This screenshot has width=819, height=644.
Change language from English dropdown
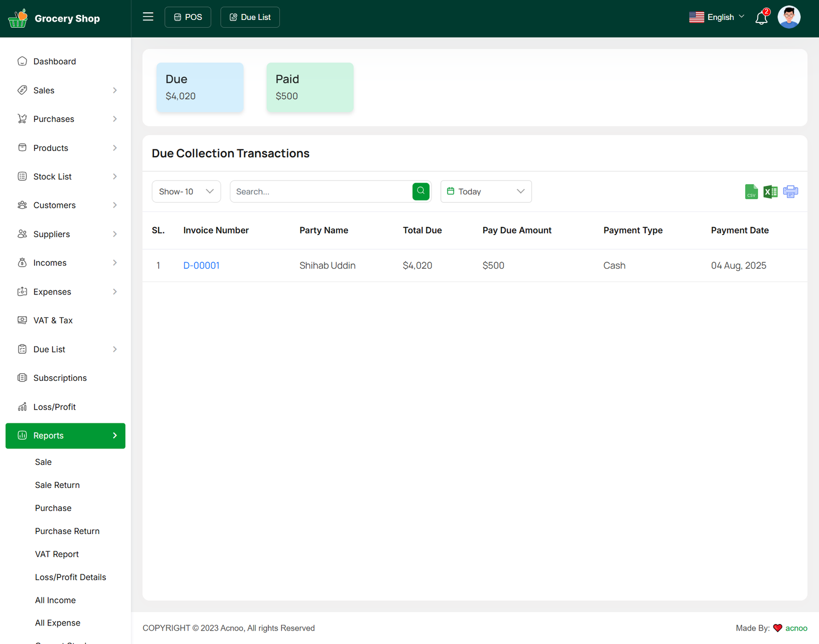click(717, 17)
